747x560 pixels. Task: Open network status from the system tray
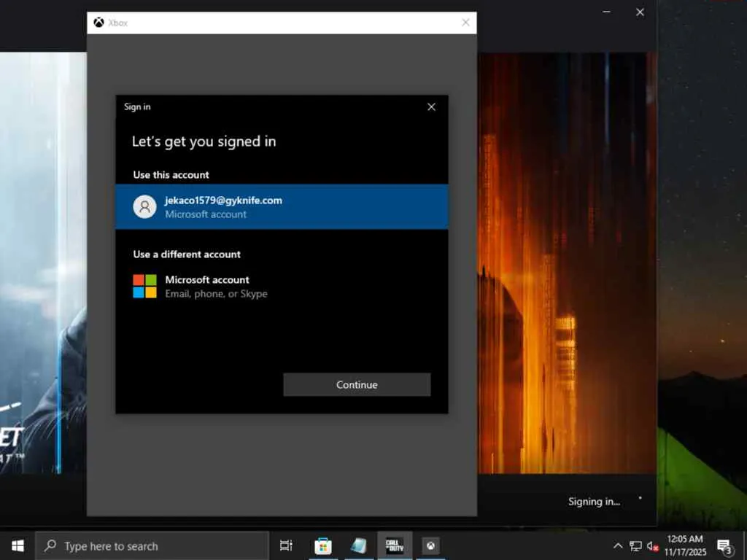pyautogui.click(x=635, y=546)
